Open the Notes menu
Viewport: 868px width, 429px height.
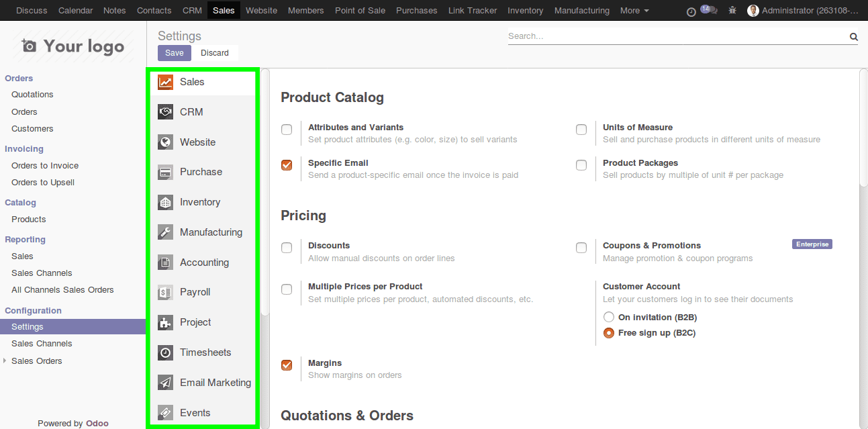click(115, 11)
